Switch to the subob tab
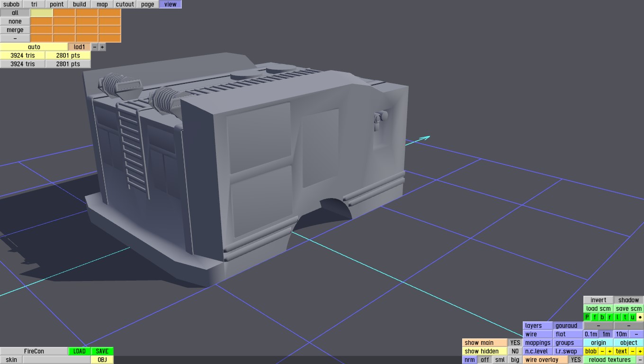The height and width of the screenshot is (364, 644). coord(11,4)
